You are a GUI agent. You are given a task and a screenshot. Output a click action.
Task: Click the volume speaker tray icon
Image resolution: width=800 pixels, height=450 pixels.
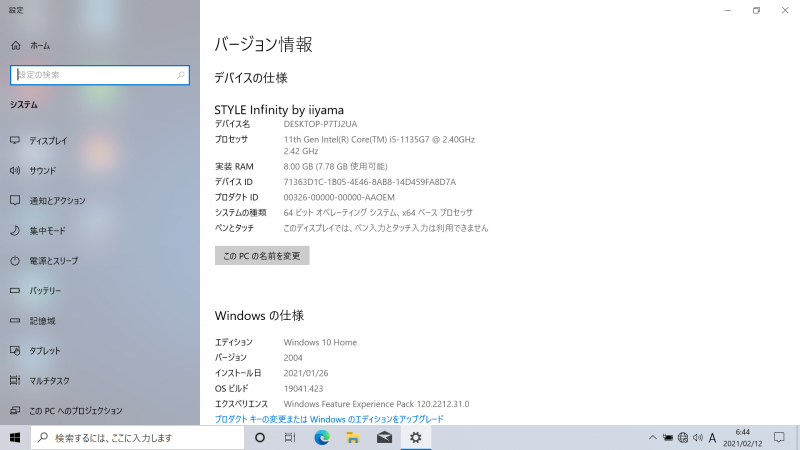pyautogui.click(x=698, y=438)
